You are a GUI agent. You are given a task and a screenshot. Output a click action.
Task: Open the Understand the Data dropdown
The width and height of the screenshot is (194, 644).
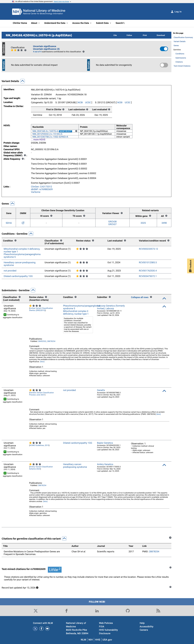56,23
